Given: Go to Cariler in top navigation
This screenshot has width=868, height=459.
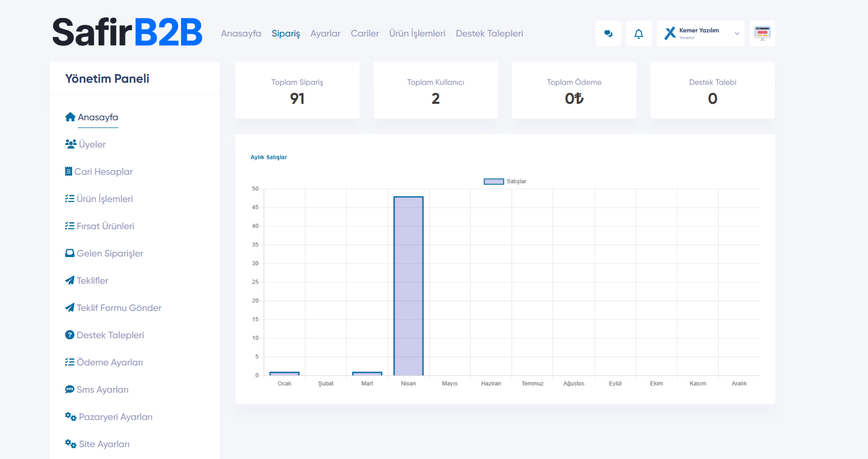Looking at the screenshot, I should (x=364, y=33).
